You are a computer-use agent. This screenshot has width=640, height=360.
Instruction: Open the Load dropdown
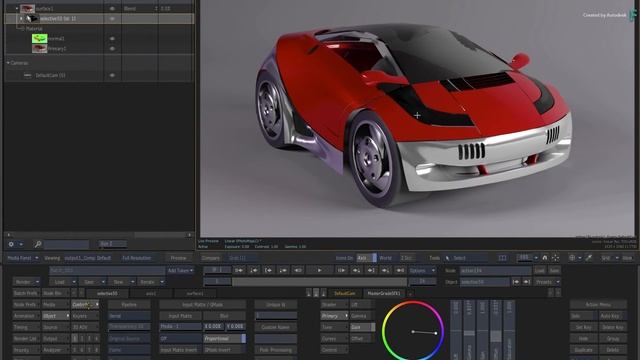(x=62, y=282)
